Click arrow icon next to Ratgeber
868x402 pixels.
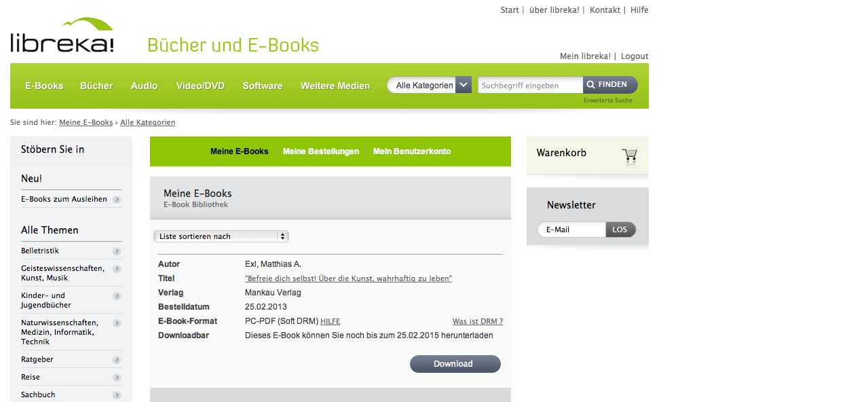[117, 360]
